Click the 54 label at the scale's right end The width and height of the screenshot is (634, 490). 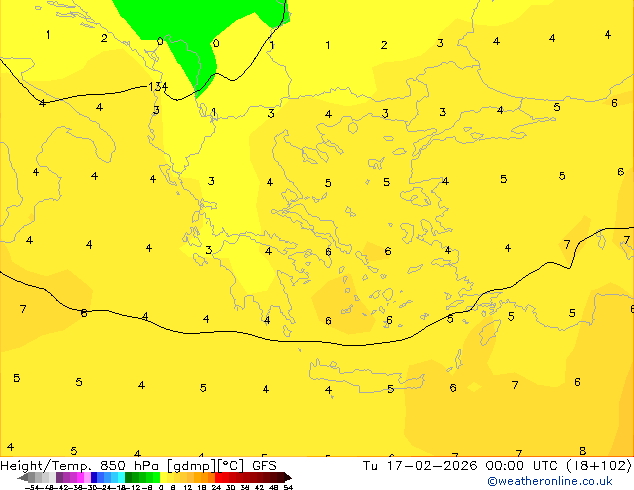pos(288,487)
